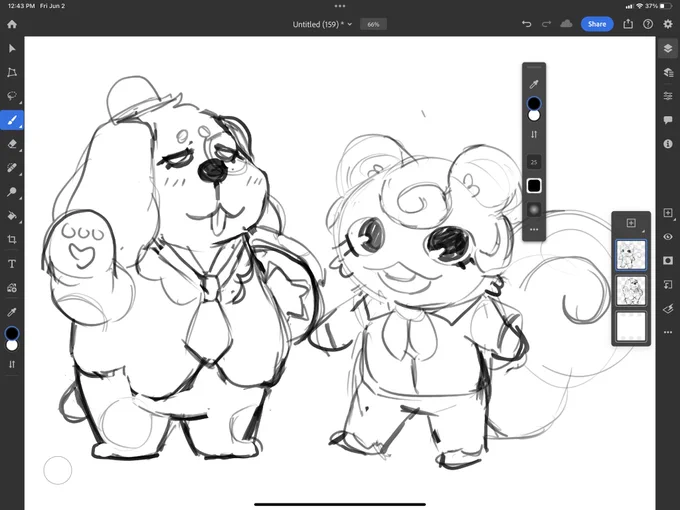Select the Dodge tool in left toolbar
This screenshot has height=510, width=680.
pos(12,192)
